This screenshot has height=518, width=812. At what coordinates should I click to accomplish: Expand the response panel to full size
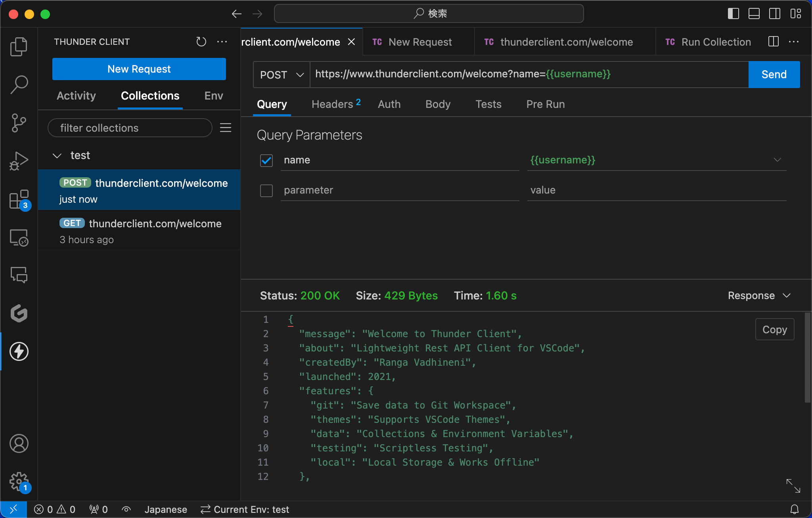(x=793, y=485)
